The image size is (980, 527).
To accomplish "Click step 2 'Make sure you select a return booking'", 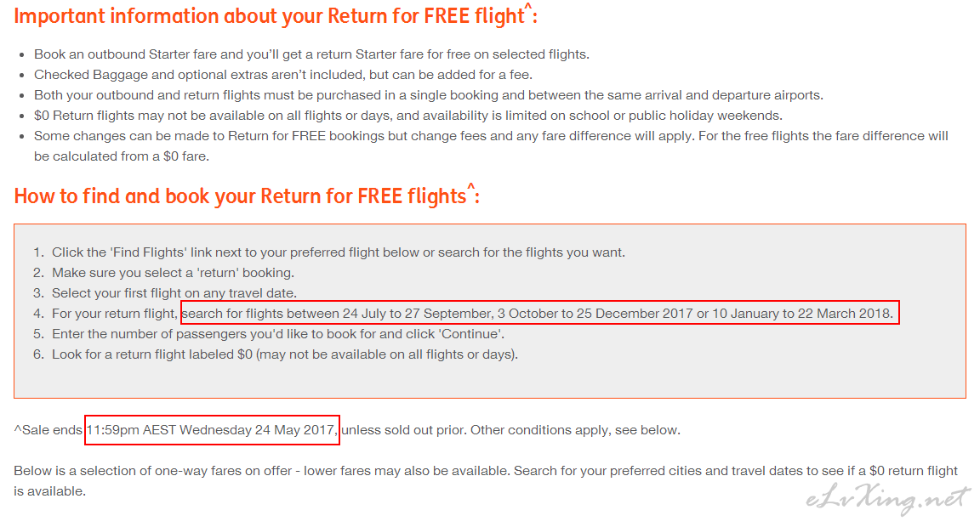I will click(x=173, y=273).
